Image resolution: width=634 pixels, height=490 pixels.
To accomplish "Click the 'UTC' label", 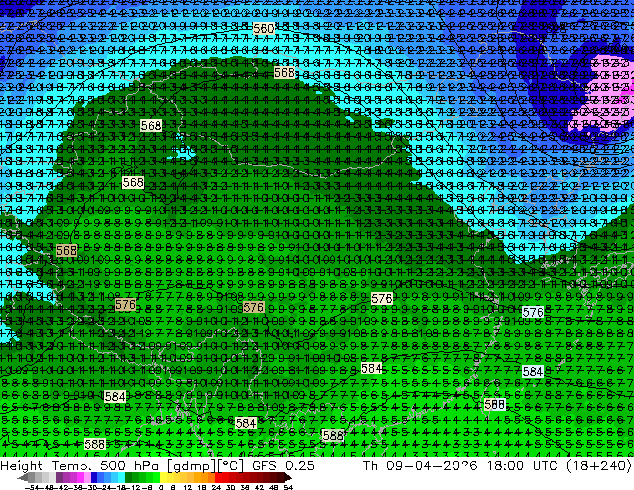I will tap(546, 465).
